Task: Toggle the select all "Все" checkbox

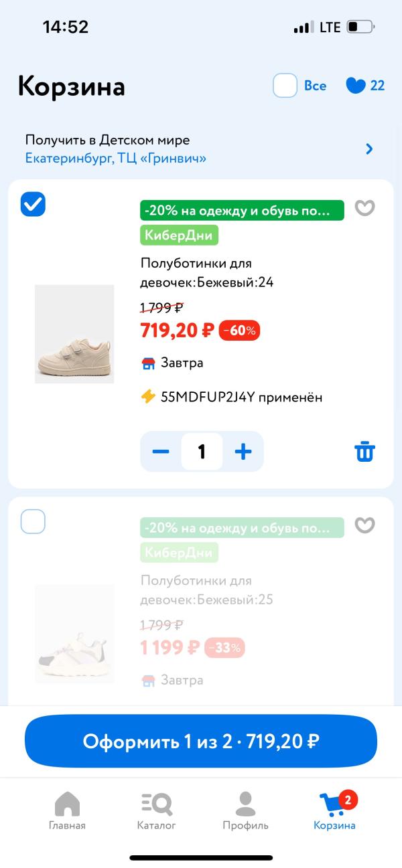Action: 285,86
